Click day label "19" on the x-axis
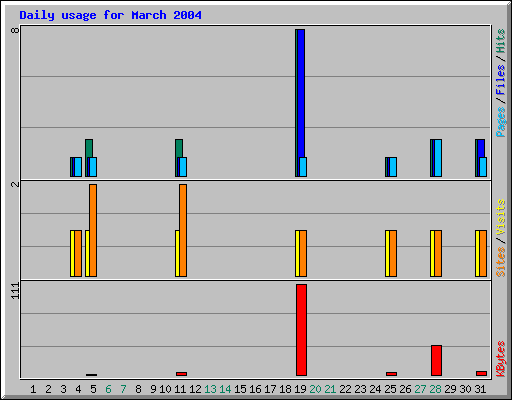The width and height of the screenshot is (512, 400). pos(300,389)
